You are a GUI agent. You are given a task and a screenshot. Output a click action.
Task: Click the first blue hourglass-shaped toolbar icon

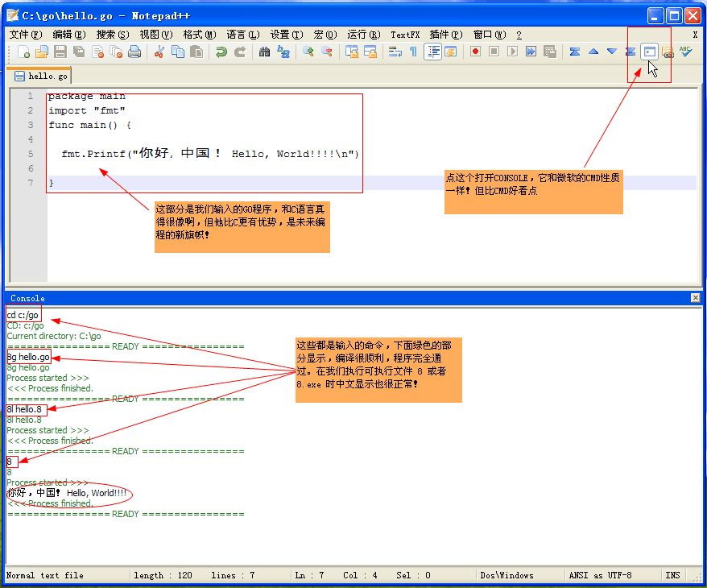pos(574,52)
